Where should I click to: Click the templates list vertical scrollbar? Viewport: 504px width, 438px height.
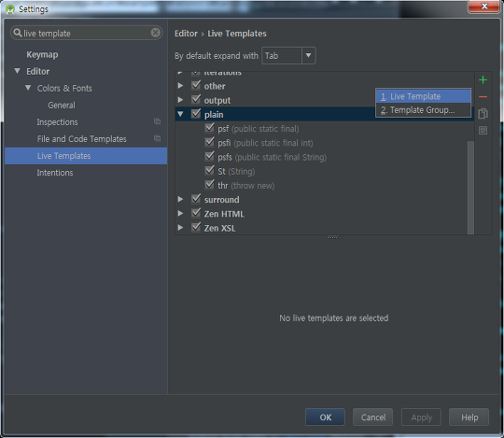[x=470, y=188]
